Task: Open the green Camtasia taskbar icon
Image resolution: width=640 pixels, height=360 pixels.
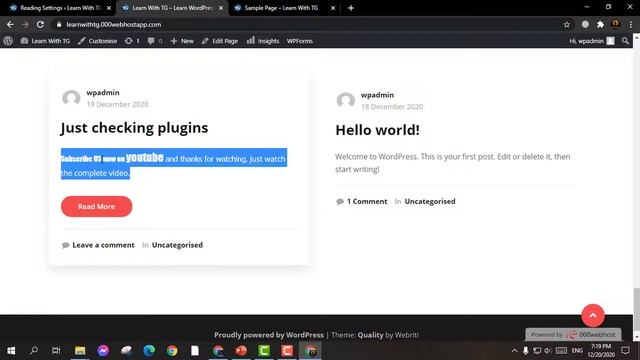Action: pyautogui.click(x=264, y=351)
